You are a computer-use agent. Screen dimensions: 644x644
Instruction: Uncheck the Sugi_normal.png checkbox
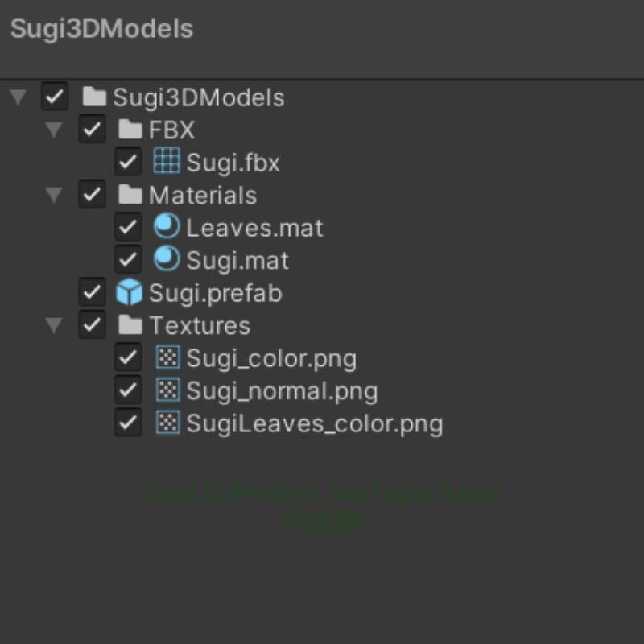[128, 390]
